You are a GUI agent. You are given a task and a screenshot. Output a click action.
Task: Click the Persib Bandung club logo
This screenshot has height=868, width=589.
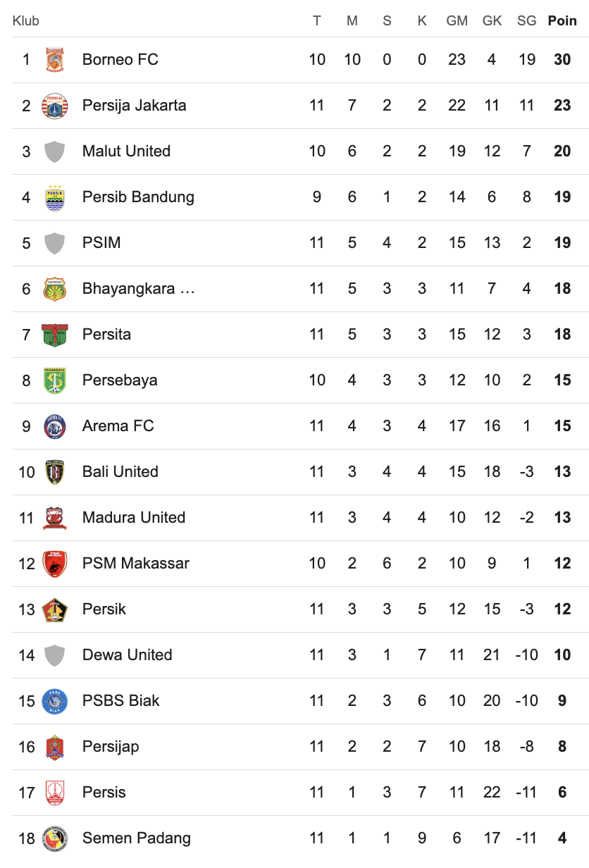(54, 197)
